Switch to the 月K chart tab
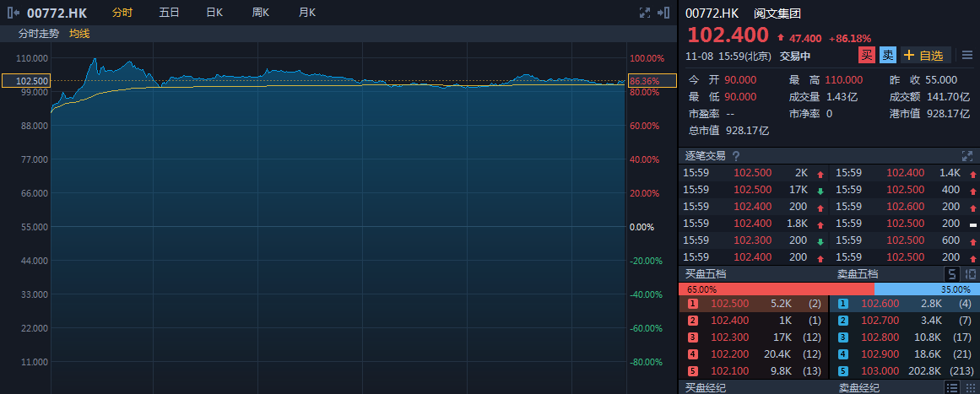This screenshot has height=394, width=980. [x=307, y=13]
